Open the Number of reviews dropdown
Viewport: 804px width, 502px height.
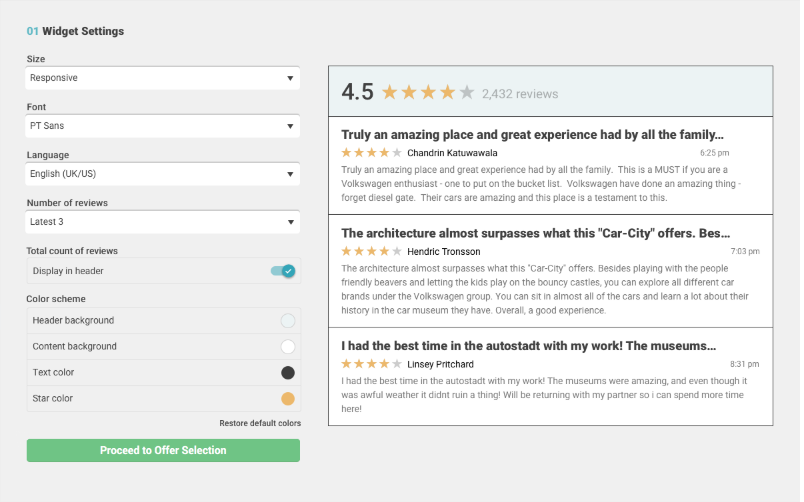click(x=163, y=222)
